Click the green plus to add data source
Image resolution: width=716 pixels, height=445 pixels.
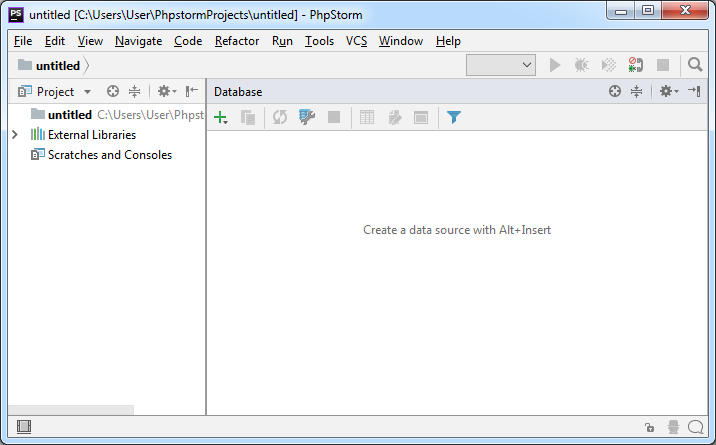click(220, 118)
